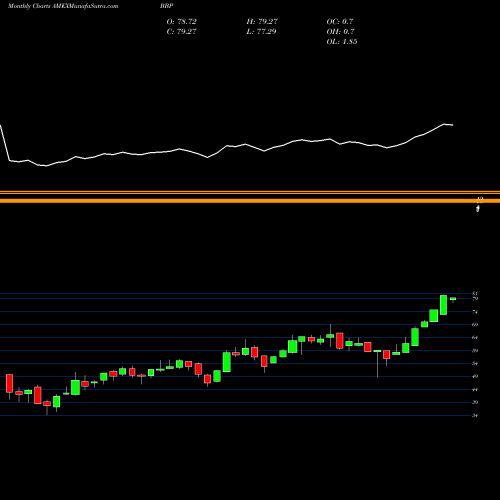
Task: Click the 'OH: 0.7' reading
Action: (340, 32)
